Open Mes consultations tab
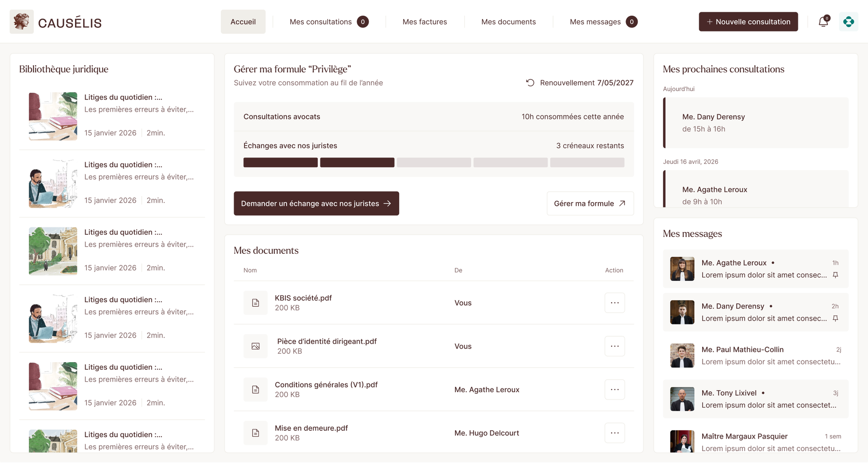The width and height of the screenshot is (868, 463). click(x=329, y=22)
